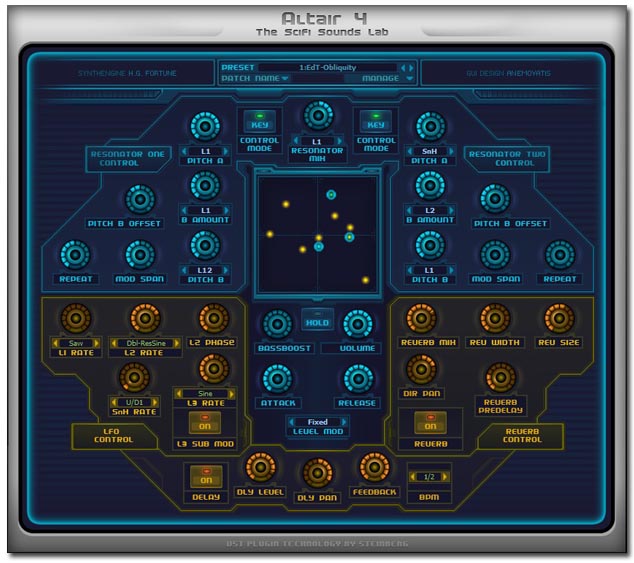Click previous arrow on Level Mod selector
Viewport: 634px width, 563px height.
[x=292, y=422]
